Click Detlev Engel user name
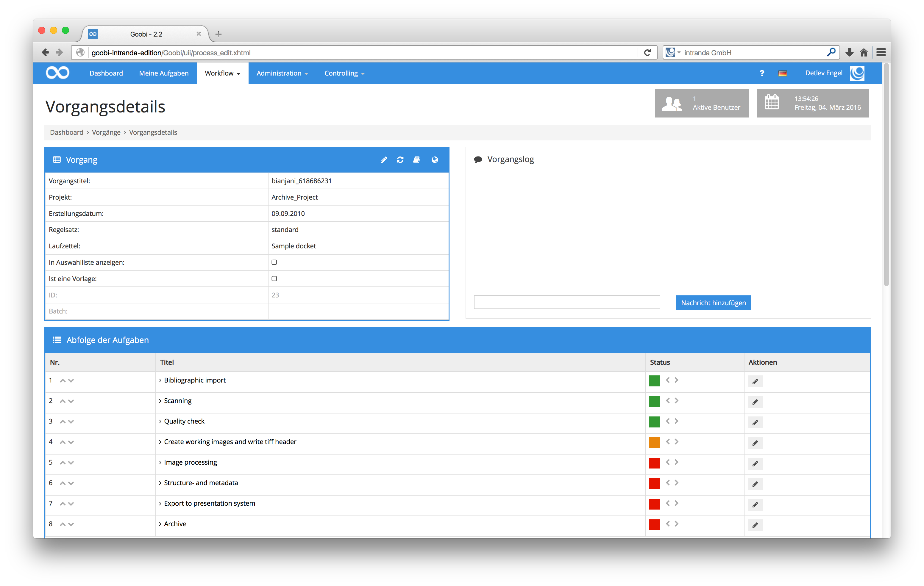 tap(824, 73)
